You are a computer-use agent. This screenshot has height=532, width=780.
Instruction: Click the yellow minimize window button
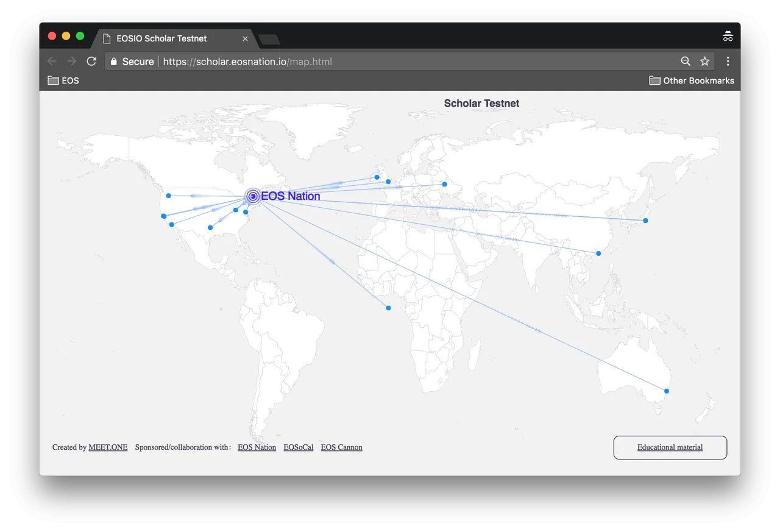click(x=66, y=36)
